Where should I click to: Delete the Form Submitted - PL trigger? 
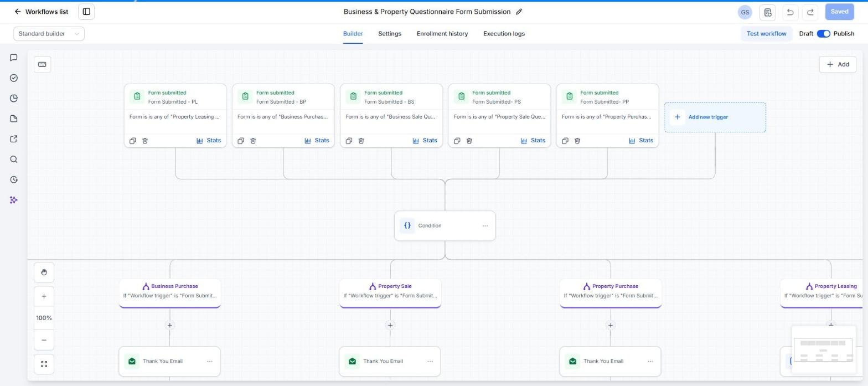pos(145,141)
